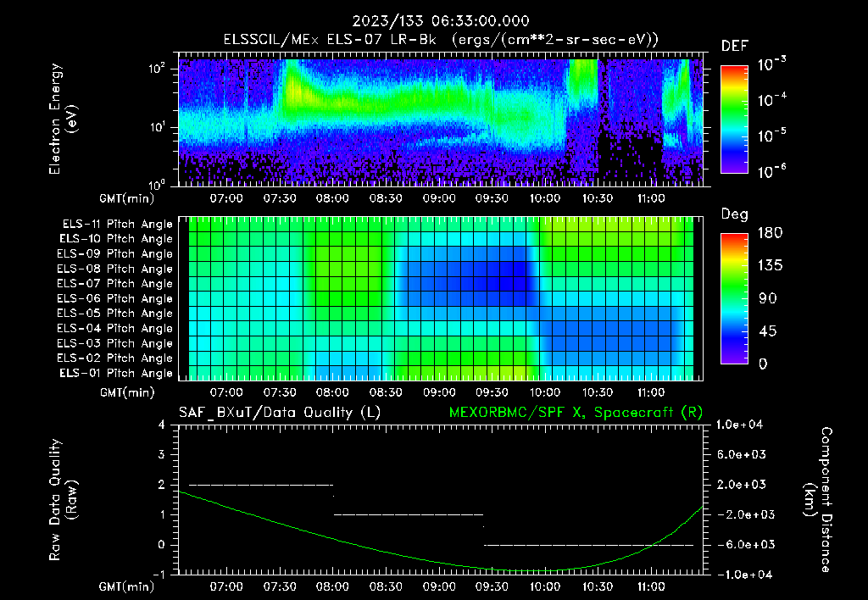This screenshot has width=868, height=600.
Task: Click the green spacecraft orbit curve
Action: (441, 562)
